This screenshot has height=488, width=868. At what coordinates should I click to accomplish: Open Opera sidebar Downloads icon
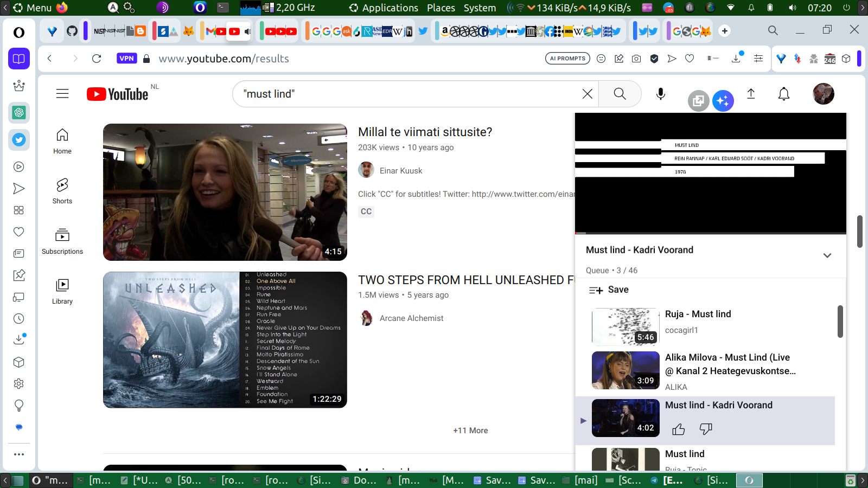[19, 339]
